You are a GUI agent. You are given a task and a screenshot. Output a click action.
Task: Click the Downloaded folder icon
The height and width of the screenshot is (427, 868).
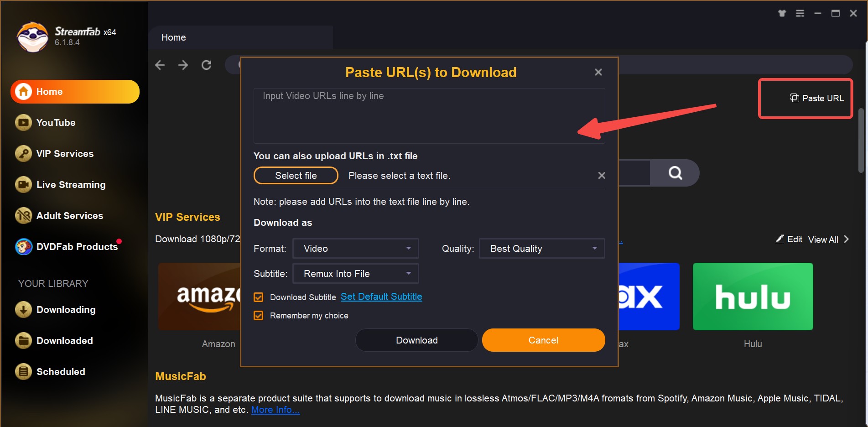coord(23,341)
